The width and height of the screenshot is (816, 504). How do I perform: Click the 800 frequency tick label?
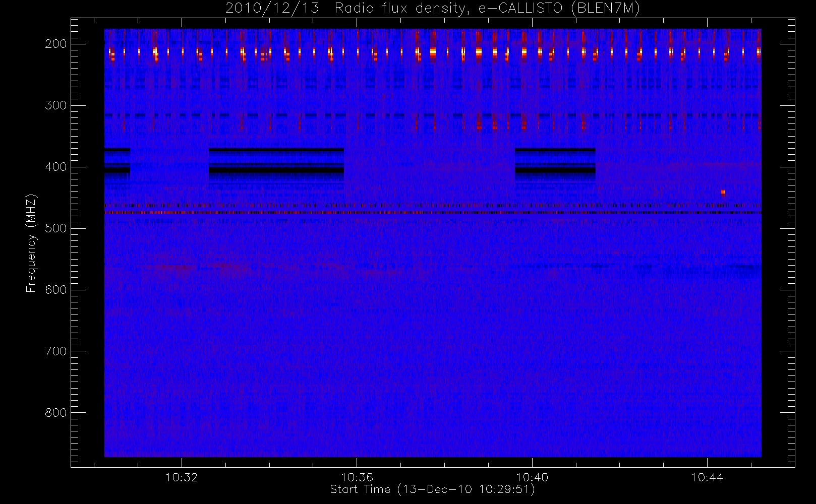click(56, 413)
